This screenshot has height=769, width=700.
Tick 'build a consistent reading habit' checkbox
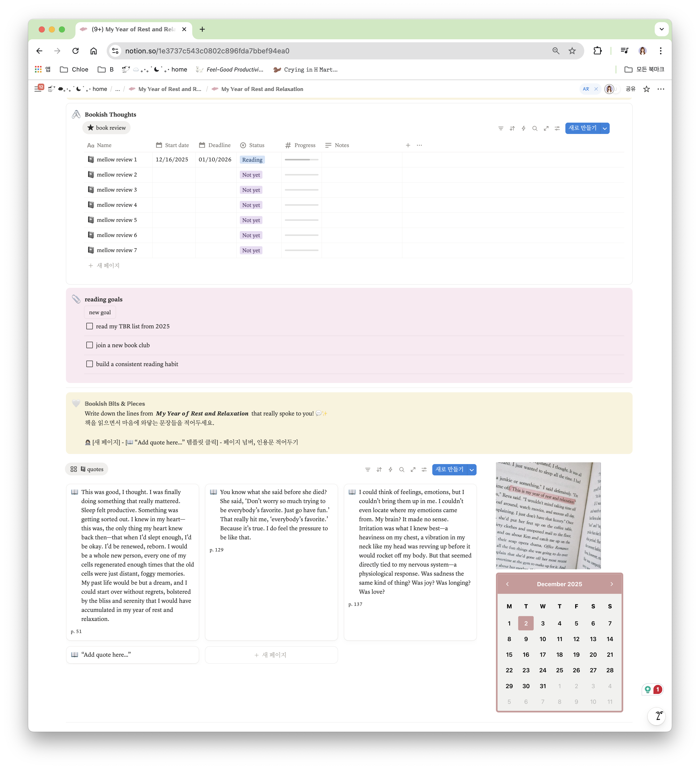(x=90, y=364)
